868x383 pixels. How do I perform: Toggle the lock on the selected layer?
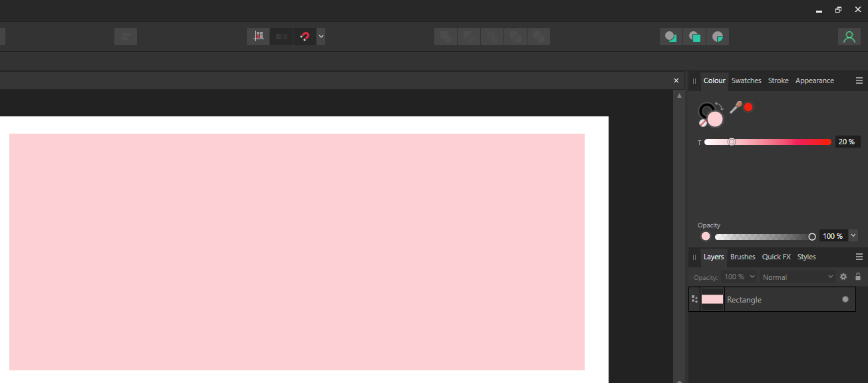(858, 277)
